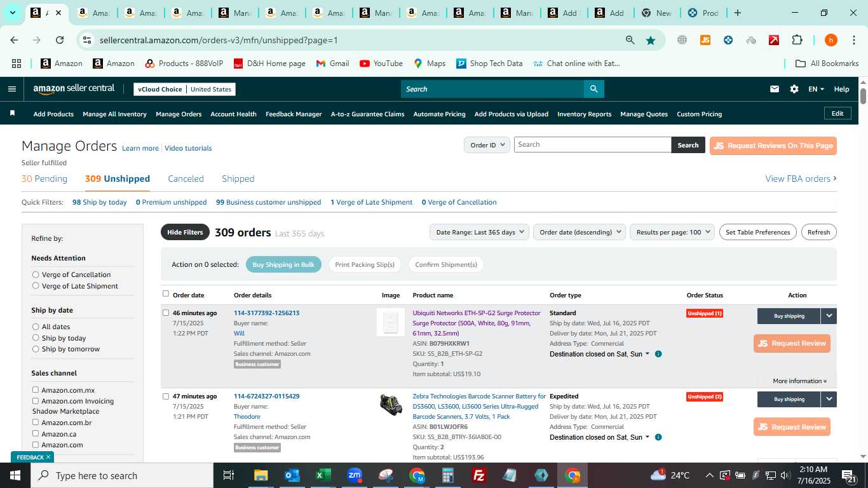Click the Ubiquiti surge protector product thumbnail
This screenshot has width=868, height=488.
391,322
